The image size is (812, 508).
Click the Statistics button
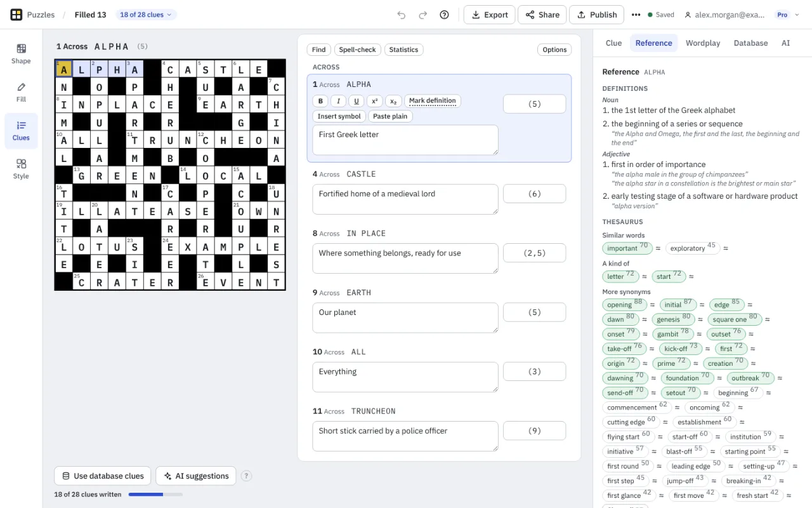(x=403, y=50)
